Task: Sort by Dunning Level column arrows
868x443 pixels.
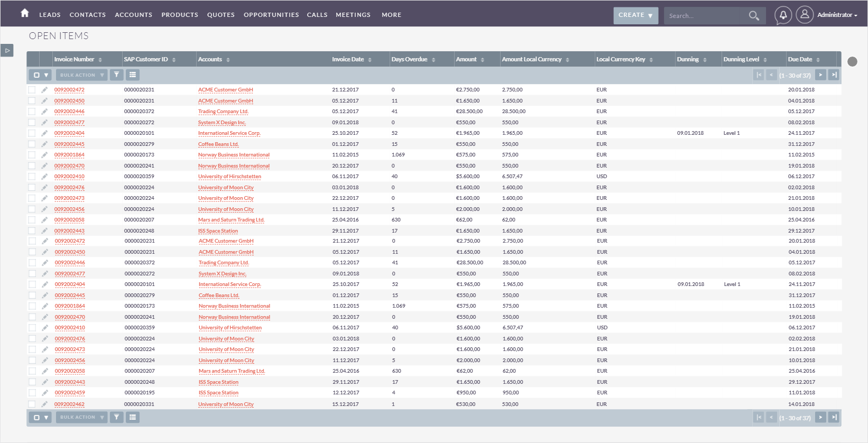Action: pos(765,60)
